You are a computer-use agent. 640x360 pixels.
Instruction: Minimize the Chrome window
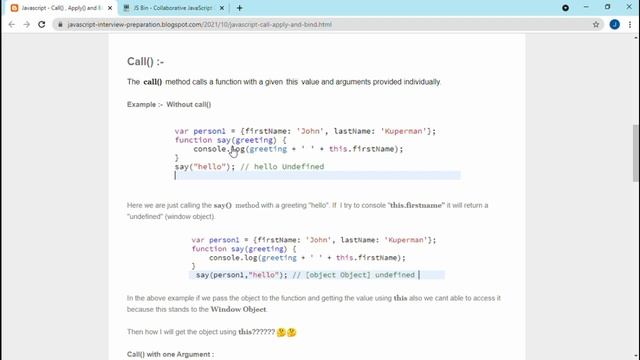(x=586, y=7)
